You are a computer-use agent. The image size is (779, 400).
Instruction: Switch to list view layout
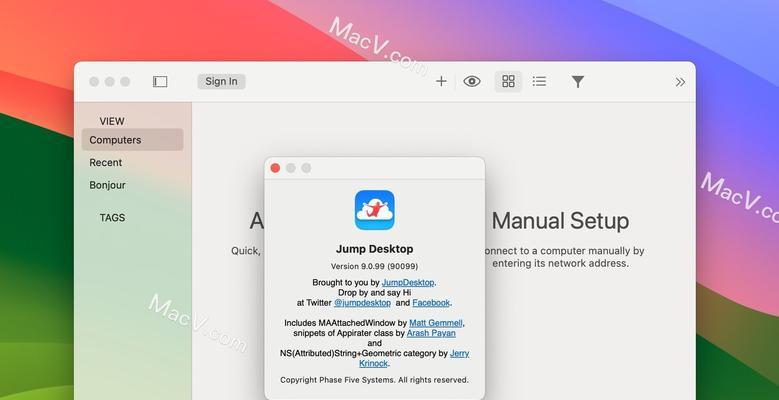pyautogui.click(x=540, y=81)
